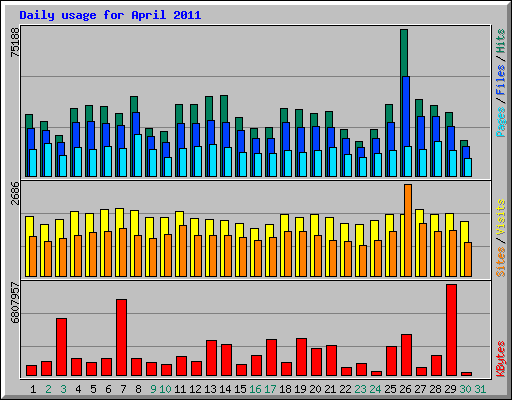Viewport: 512px width, 400px height.
Task: Click the red KBytes bar for day 1
Action: 31,370
